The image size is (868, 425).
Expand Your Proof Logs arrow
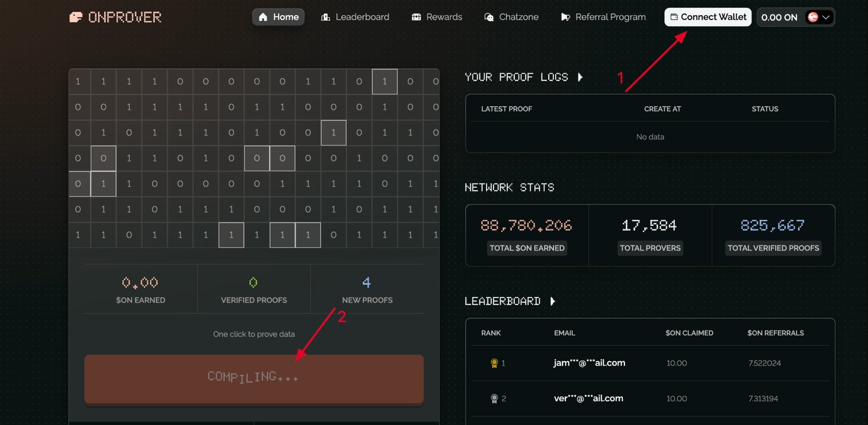coord(580,77)
